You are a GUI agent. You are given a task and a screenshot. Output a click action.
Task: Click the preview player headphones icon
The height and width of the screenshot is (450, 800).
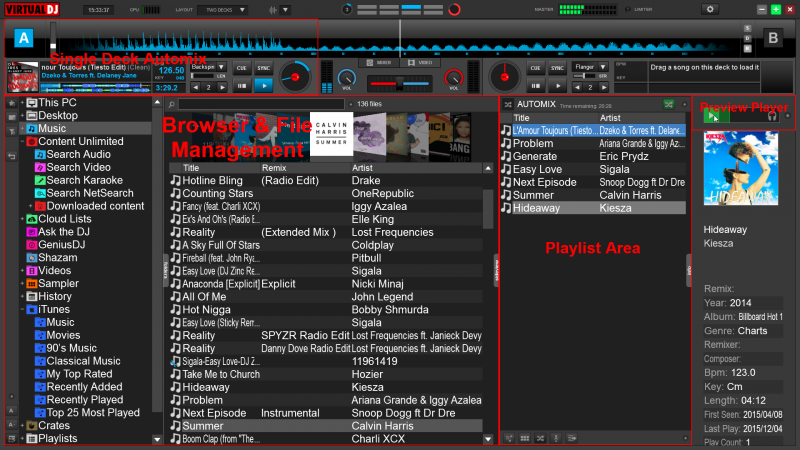point(772,117)
